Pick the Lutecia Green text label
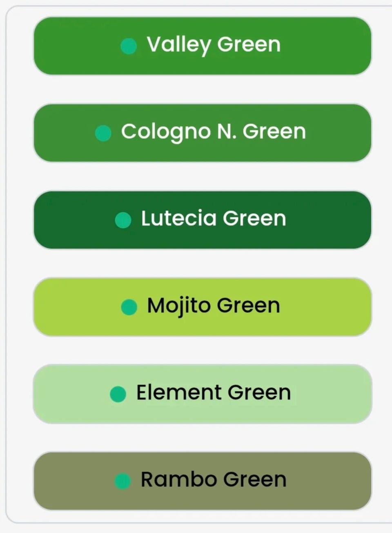392x533 pixels. pos(214,218)
